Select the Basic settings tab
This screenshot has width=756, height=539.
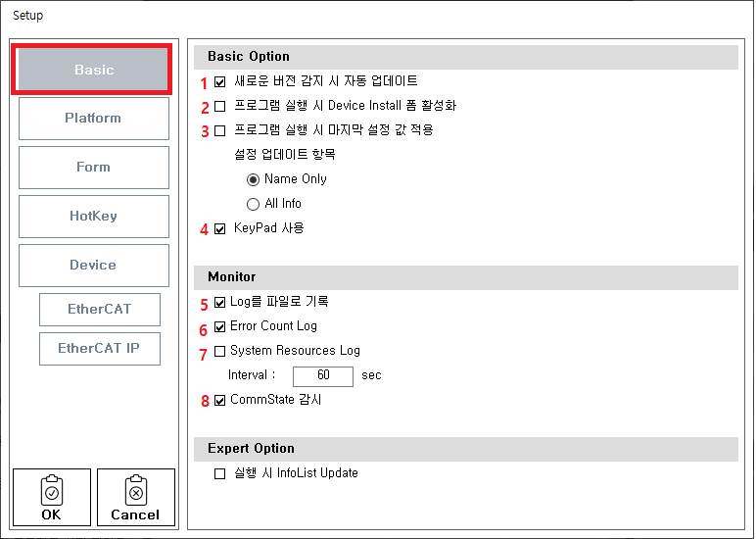click(94, 70)
